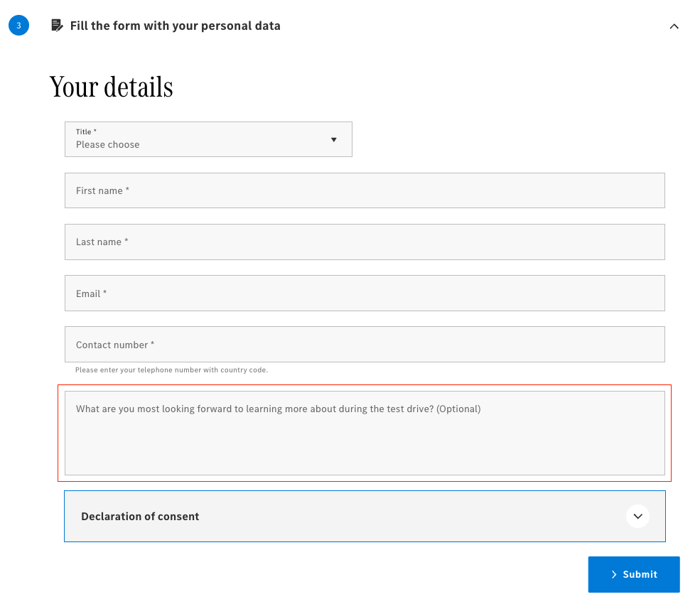
Task: Click the right end of Email field
Action: [640, 293]
